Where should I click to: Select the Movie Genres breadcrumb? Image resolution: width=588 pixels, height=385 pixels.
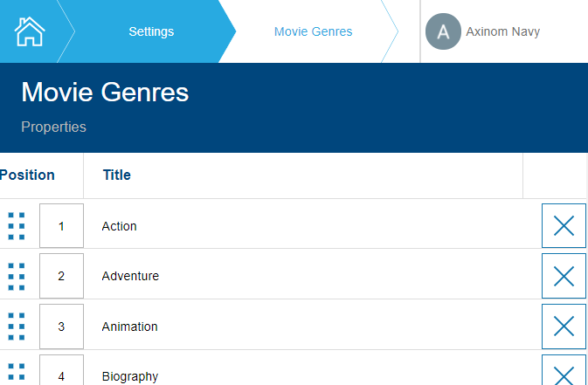313,32
